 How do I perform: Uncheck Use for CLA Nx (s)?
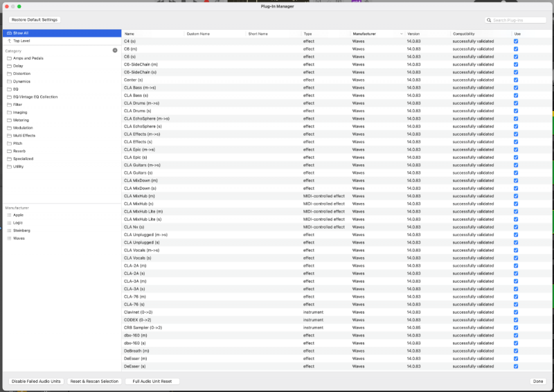(516, 227)
